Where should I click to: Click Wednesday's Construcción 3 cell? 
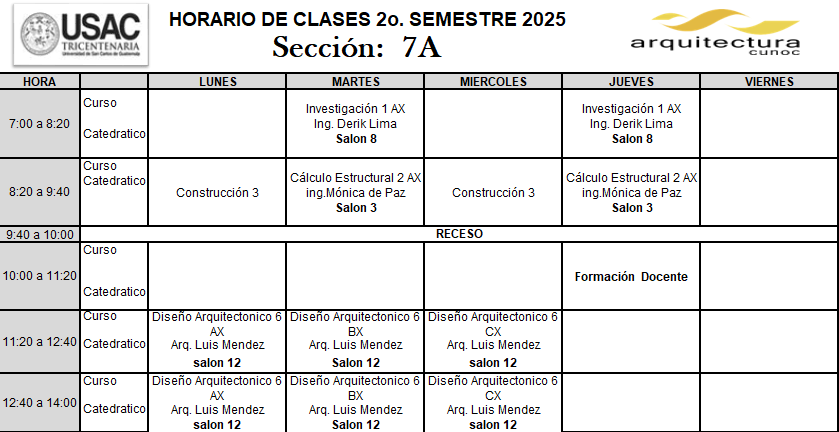[x=493, y=192]
